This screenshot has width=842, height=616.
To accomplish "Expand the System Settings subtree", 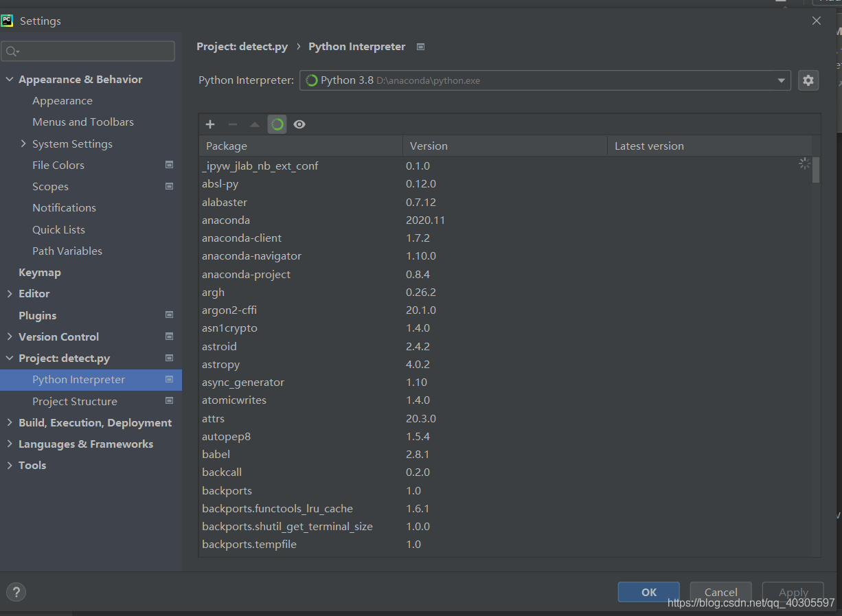I will tap(23, 144).
